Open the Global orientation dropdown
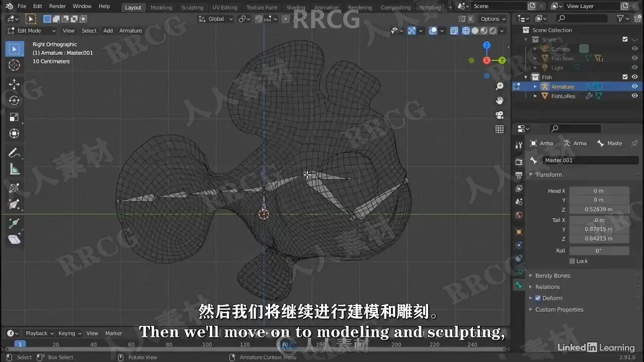The width and height of the screenshot is (644, 362). coord(216,19)
